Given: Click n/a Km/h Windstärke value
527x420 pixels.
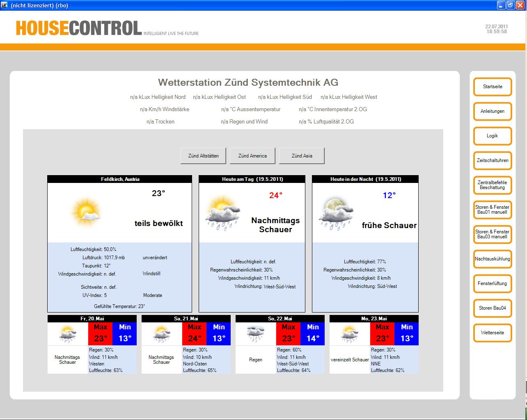Looking at the screenshot, I should click(x=165, y=110).
